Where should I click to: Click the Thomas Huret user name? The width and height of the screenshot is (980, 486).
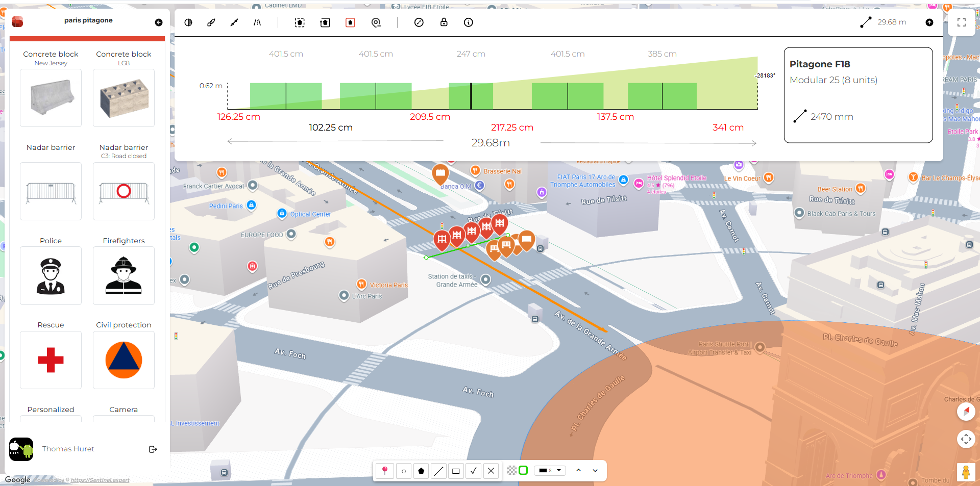68,449
